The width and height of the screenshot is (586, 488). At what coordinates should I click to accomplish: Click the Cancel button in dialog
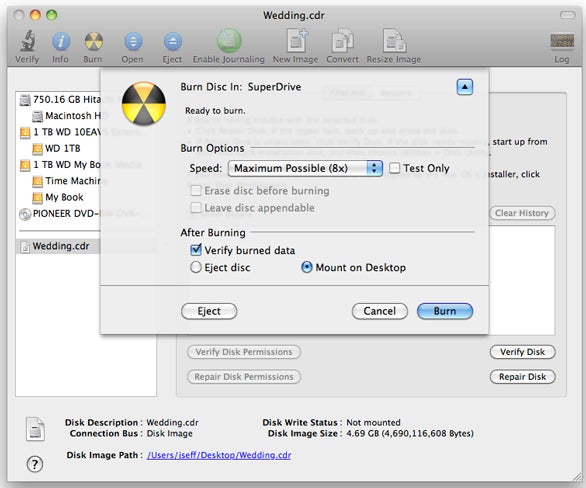(380, 311)
